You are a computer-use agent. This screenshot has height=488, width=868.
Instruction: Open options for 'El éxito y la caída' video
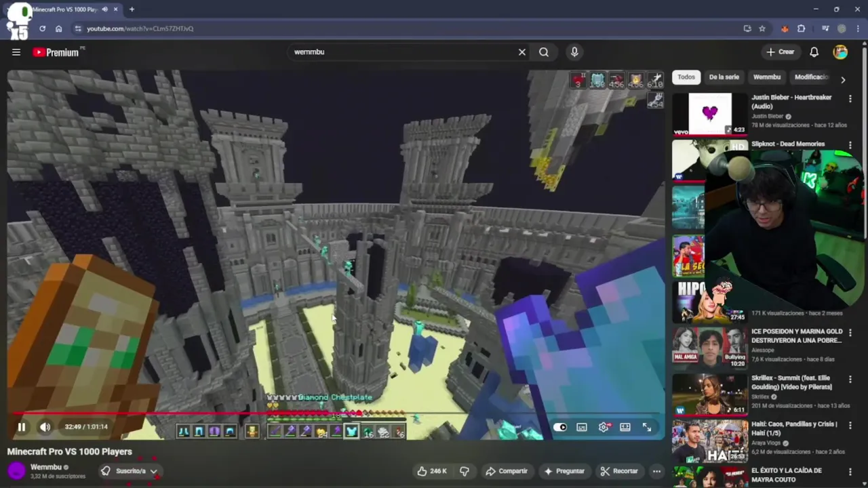click(850, 472)
